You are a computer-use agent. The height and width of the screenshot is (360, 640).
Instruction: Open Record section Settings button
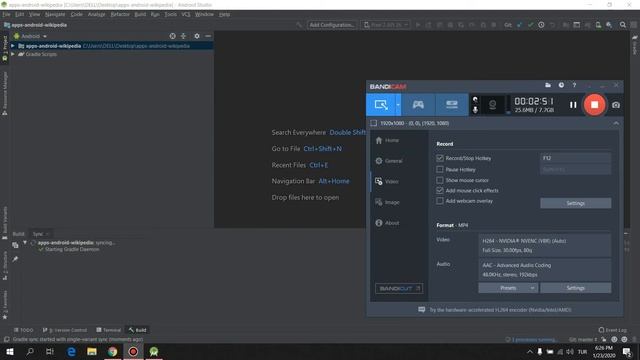point(576,203)
